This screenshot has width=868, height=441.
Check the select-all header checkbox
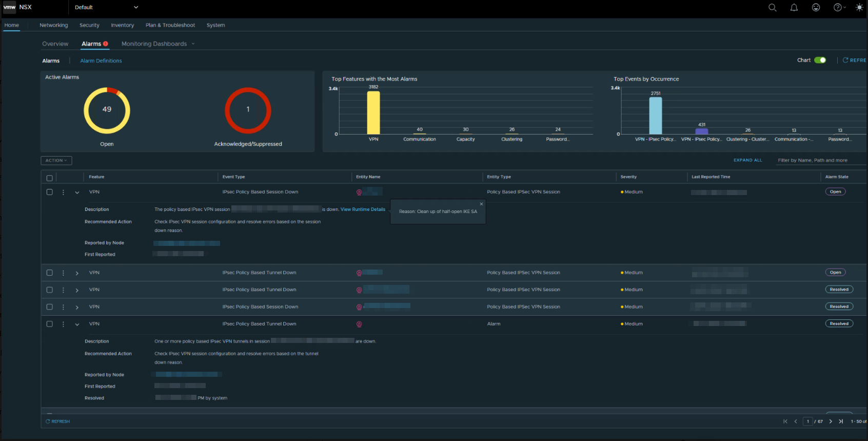pos(50,178)
